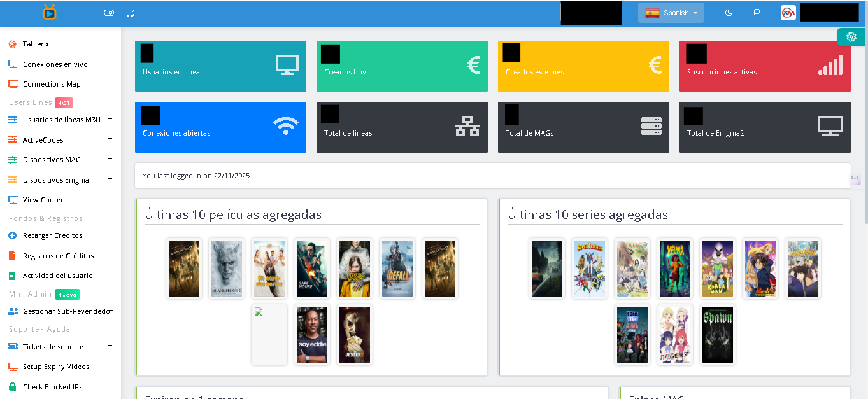Go to Connections Map menu item
Screen dimensions: 868x399
[52, 84]
